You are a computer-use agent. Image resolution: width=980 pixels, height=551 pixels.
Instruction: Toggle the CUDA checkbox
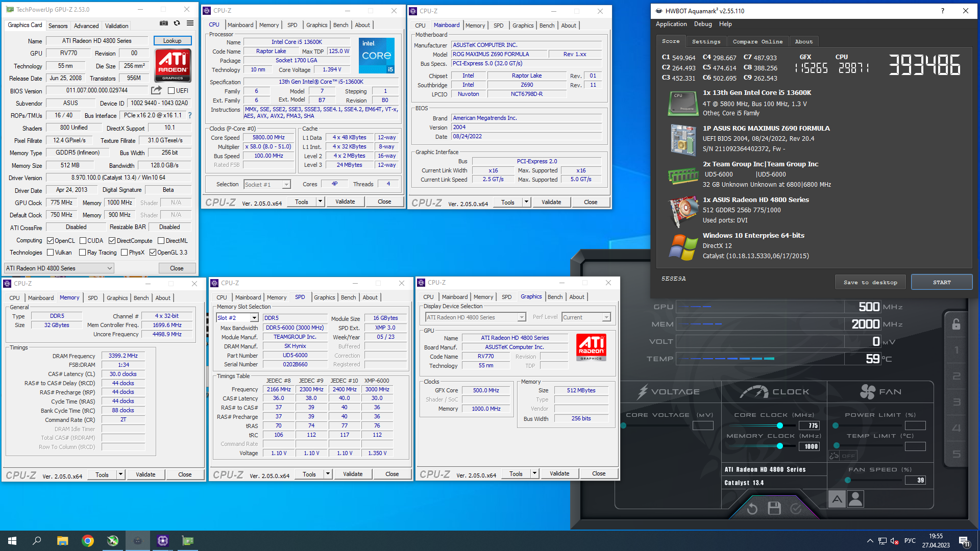click(x=83, y=241)
